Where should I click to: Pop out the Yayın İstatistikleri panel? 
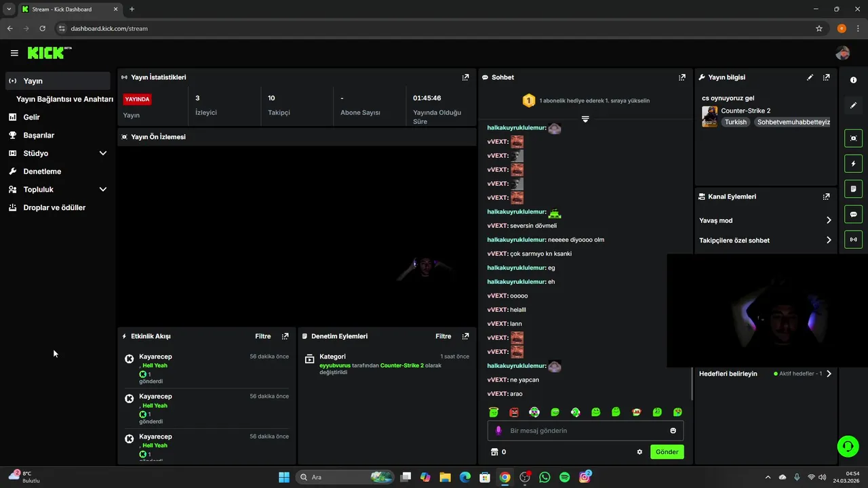tap(465, 77)
